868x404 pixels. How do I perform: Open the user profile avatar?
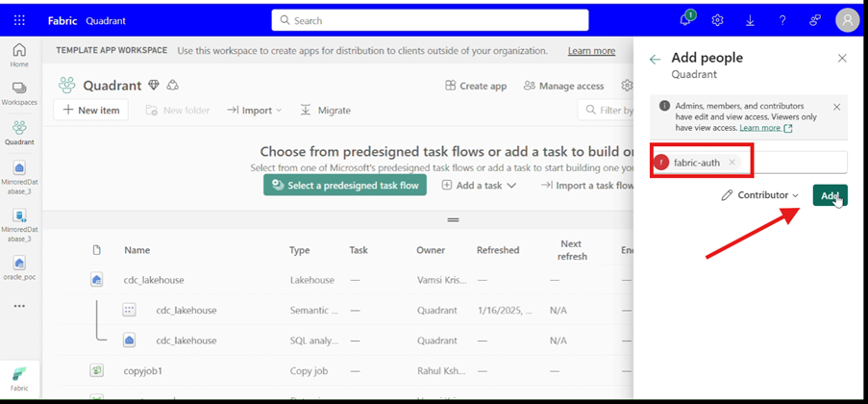(x=847, y=20)
